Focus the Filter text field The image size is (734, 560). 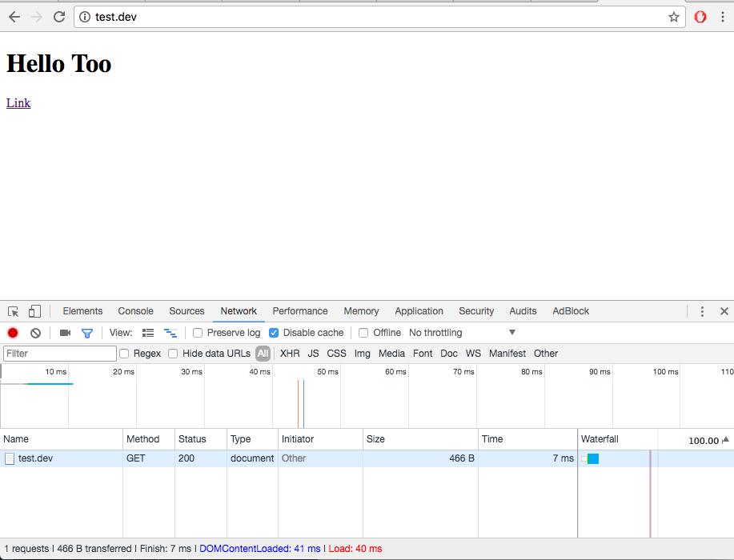[x=60, y=354]
